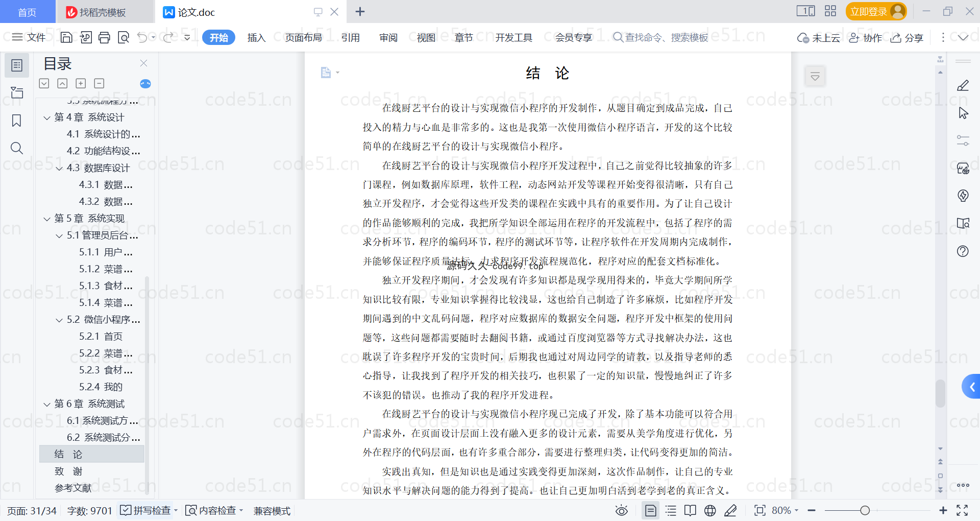980x521 pixels.
Task: Click the Export to PDF icon
Action: pos(86,37)
